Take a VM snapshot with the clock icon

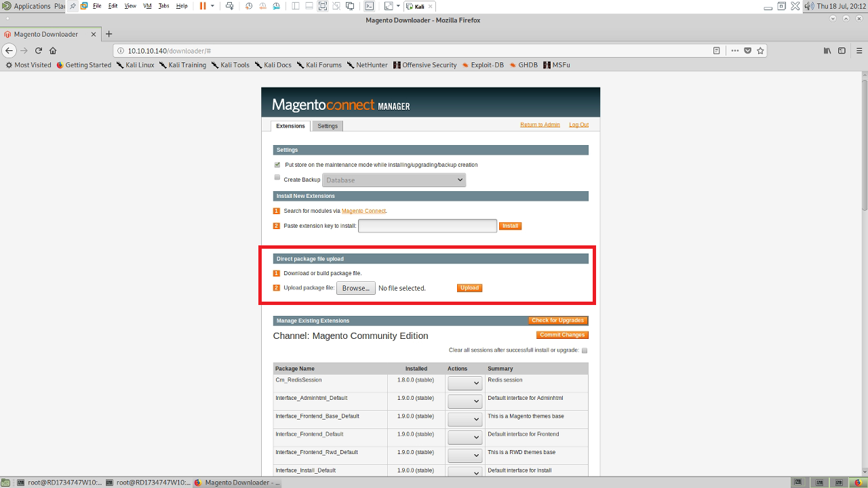pos(249,5)
